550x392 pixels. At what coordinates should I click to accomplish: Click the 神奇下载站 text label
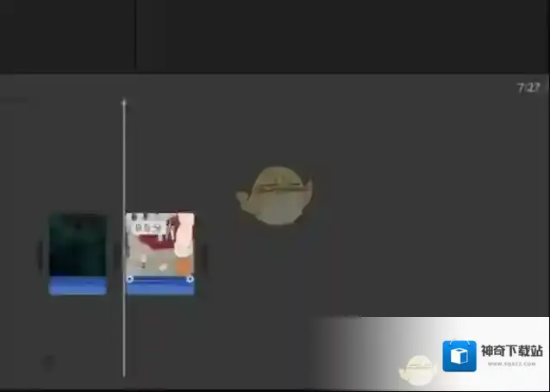pyautogui.click(x=512, y=351)
